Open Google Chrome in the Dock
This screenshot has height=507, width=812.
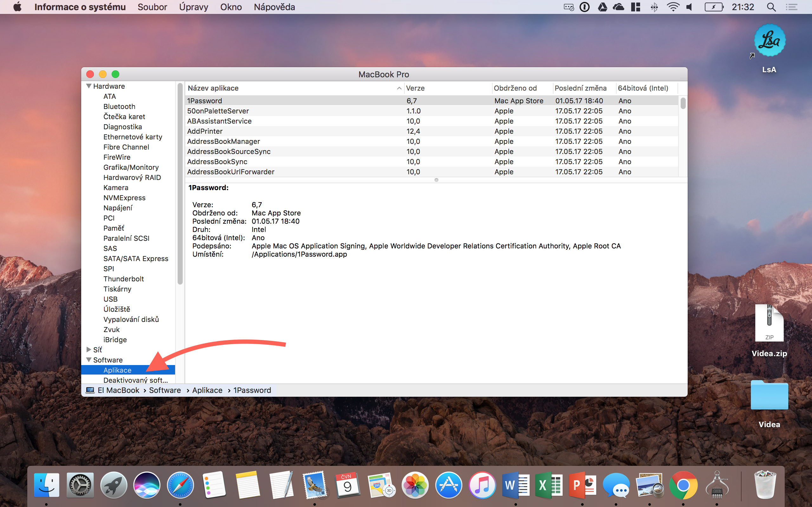click(683, 485)
